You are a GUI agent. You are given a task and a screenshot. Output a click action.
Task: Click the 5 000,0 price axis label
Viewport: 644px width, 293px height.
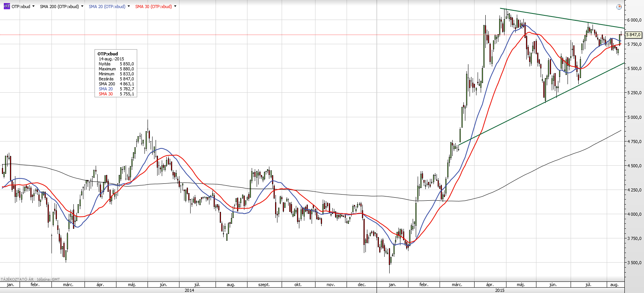point(634,117)
